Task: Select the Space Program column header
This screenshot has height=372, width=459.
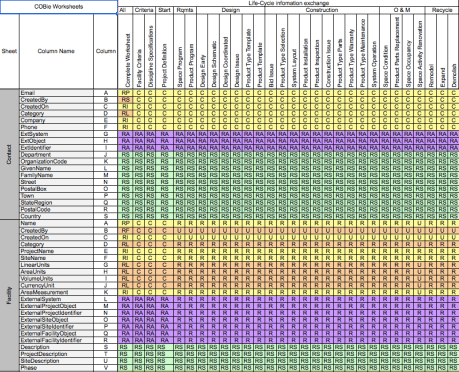Action: pos(179,51)
